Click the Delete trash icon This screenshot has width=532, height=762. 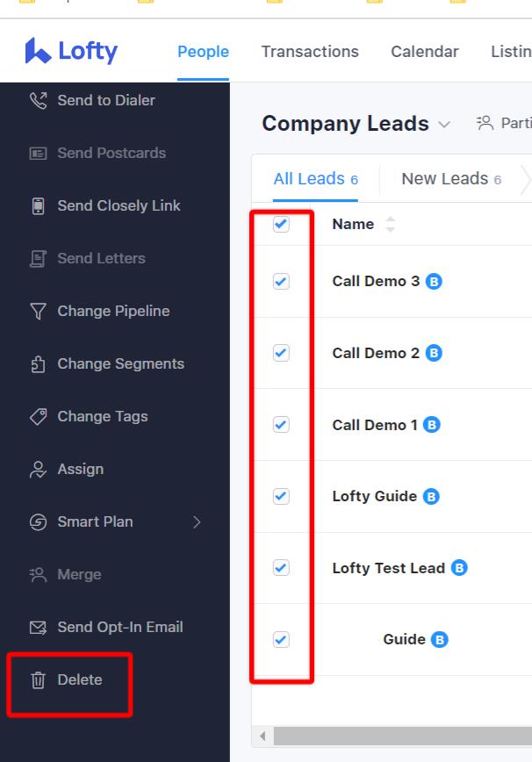(39, 679)
